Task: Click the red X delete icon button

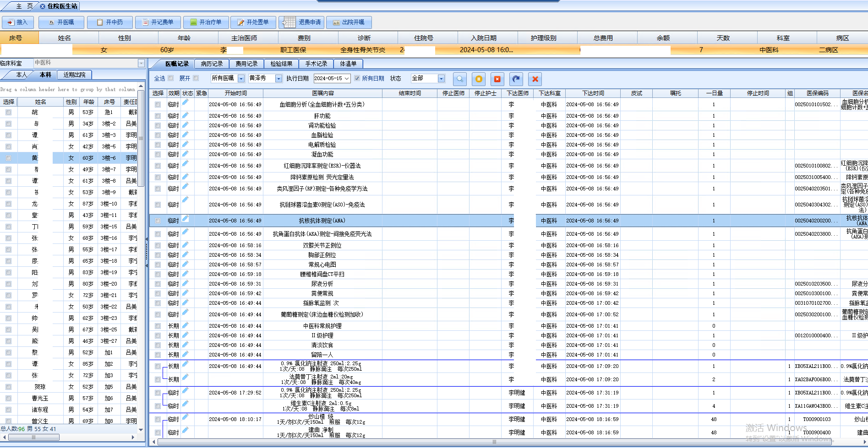Action: pos(535,79)
